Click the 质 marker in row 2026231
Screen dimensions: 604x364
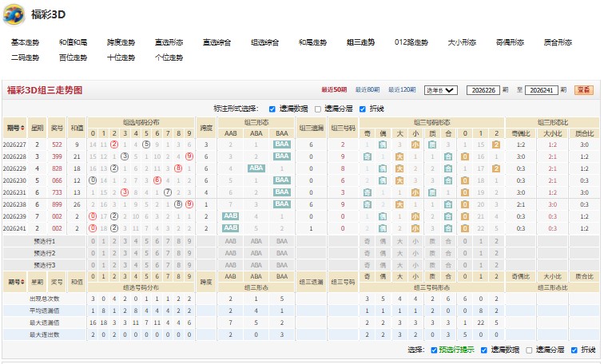(432, 192)
